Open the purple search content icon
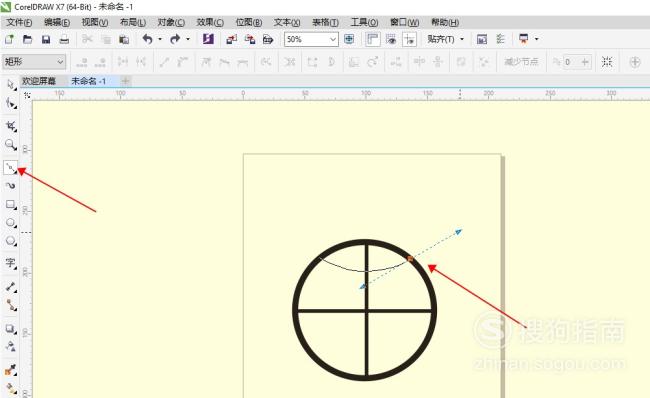The image size is (650, 398). [x=208, y=39]
